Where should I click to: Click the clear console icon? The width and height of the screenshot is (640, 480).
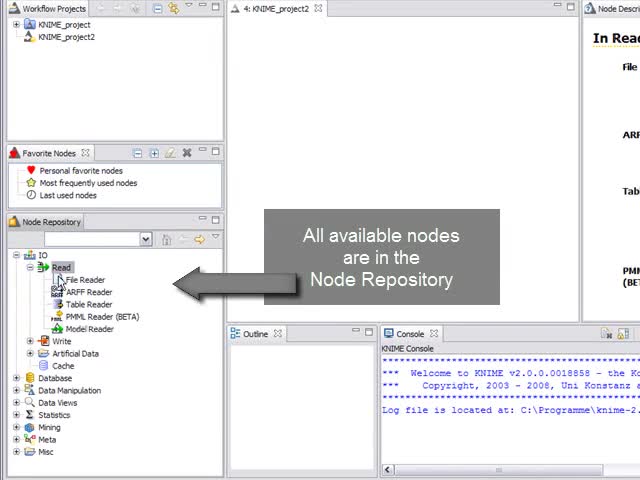(606, 334)
